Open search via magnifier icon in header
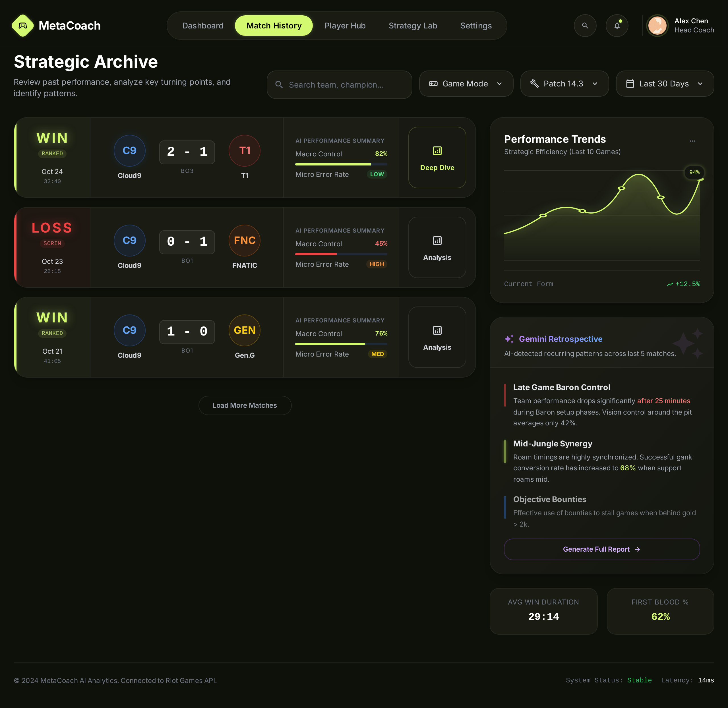 click(585, 26)
